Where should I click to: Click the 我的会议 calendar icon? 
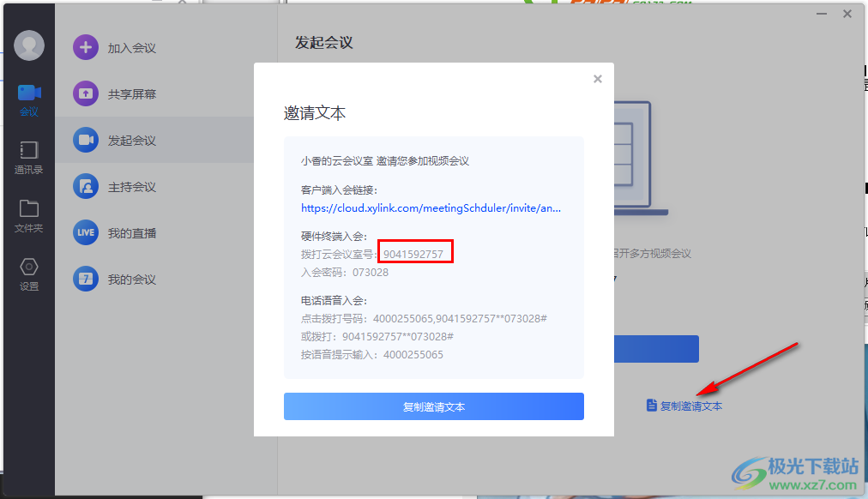click(86, 280)
